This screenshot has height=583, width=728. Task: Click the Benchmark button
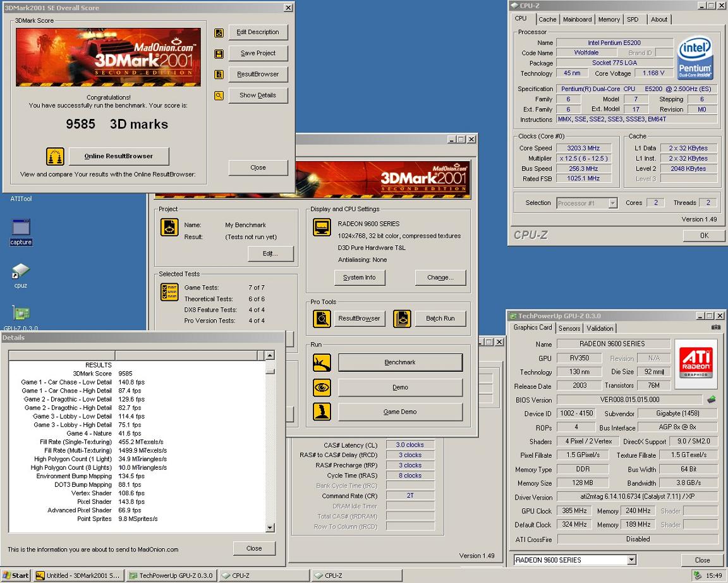[x=400, y=362]
